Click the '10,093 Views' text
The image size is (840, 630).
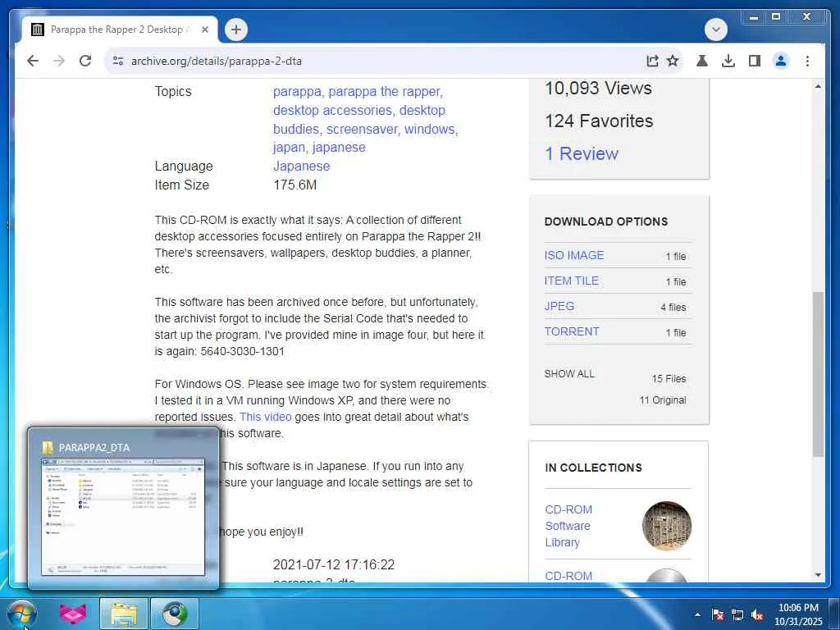coord(598,88)
